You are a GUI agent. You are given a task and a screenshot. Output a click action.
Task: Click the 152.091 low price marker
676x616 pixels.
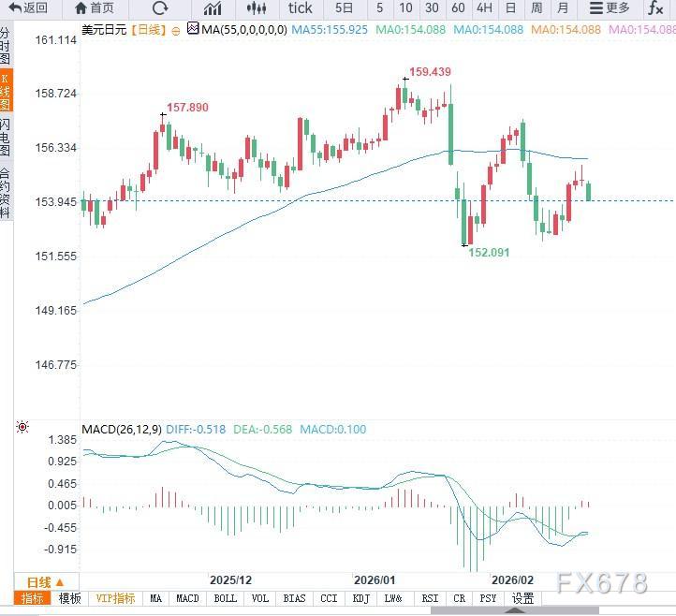tap(489, 252)
